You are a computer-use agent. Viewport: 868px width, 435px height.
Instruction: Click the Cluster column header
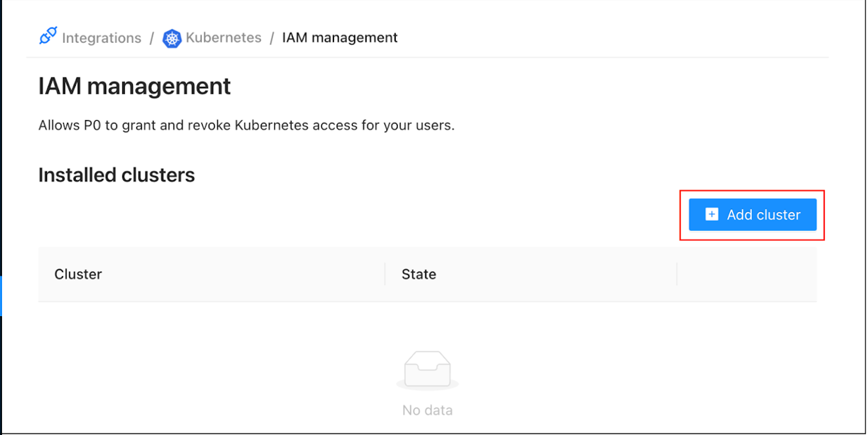coord(78,275)
